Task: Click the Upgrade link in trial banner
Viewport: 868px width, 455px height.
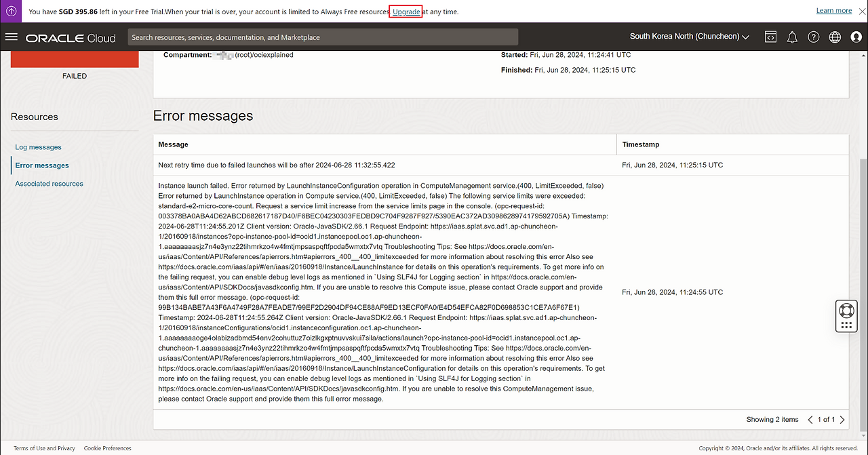Action: tap(406, 12)
